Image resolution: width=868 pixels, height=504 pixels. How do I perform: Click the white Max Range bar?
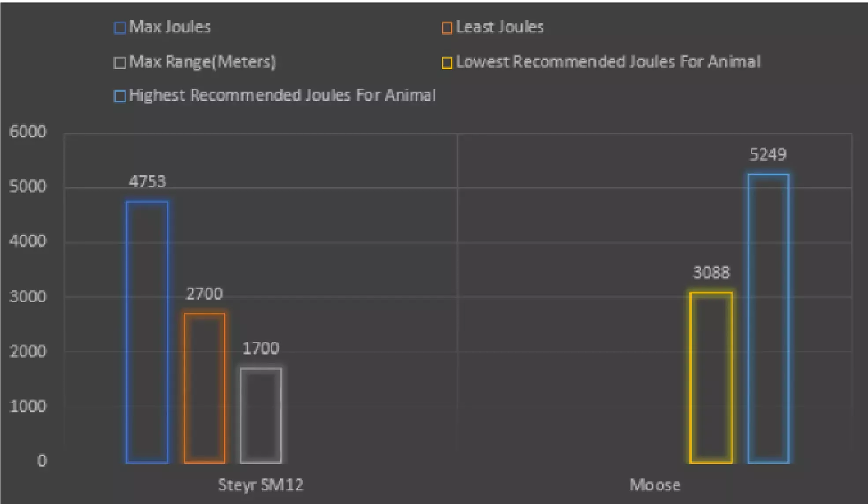(x=261, y=415)
